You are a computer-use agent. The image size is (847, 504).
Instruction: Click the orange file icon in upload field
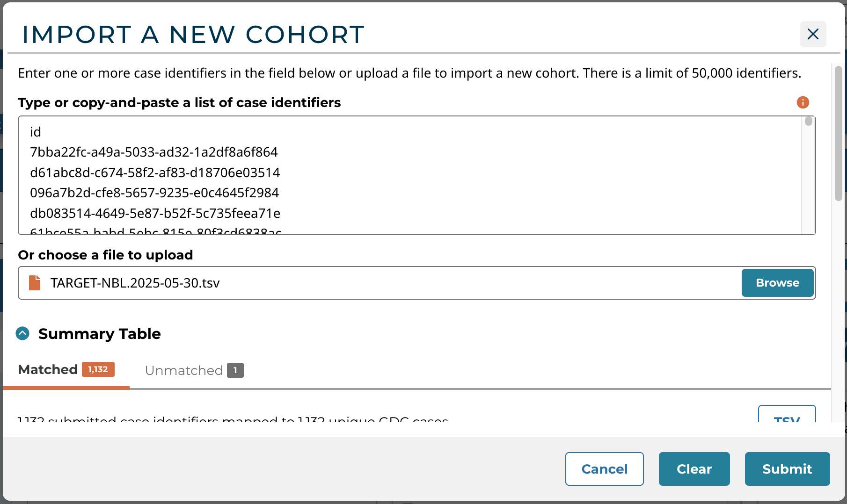click(35, 283)
